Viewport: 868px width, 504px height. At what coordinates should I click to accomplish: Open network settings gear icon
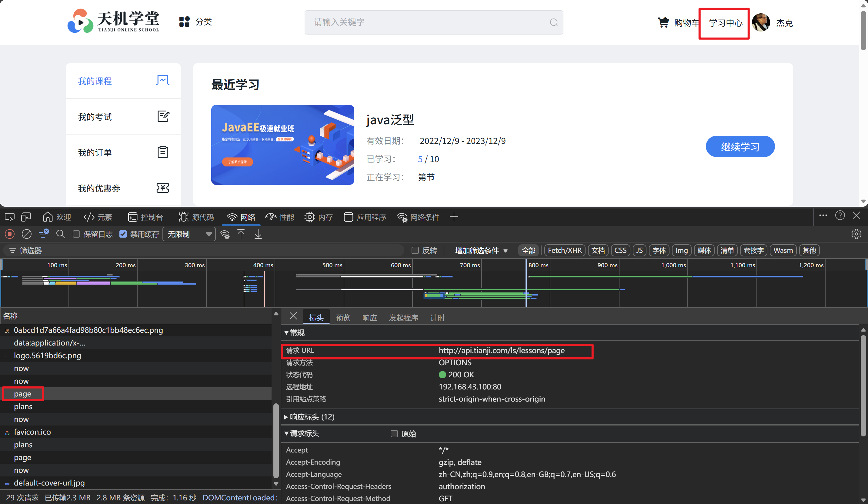pos(856,234)
